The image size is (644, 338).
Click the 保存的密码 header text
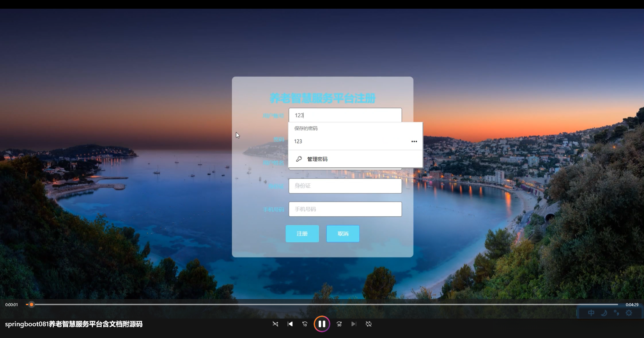[306, 128]
